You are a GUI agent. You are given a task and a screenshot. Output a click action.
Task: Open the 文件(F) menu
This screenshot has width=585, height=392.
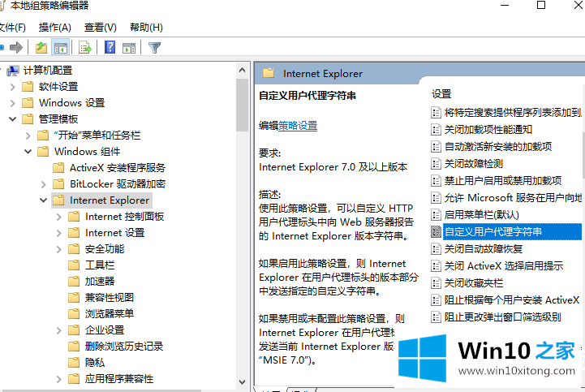click(12, 28)
